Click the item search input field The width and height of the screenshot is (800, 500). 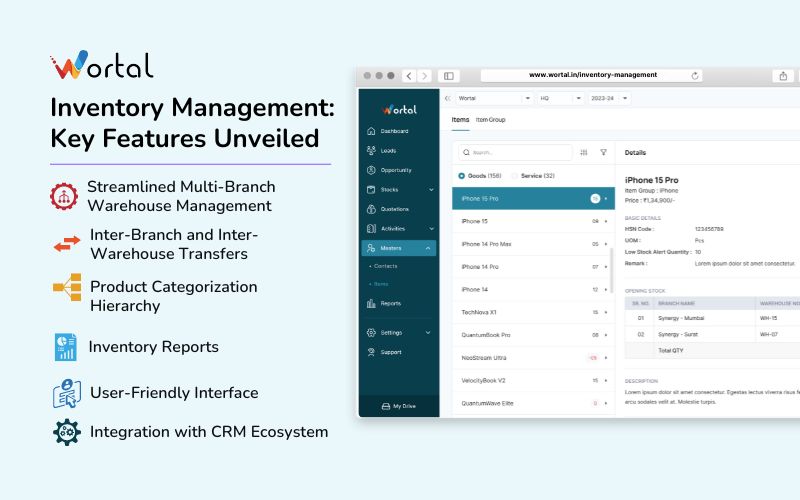[515, 152]
